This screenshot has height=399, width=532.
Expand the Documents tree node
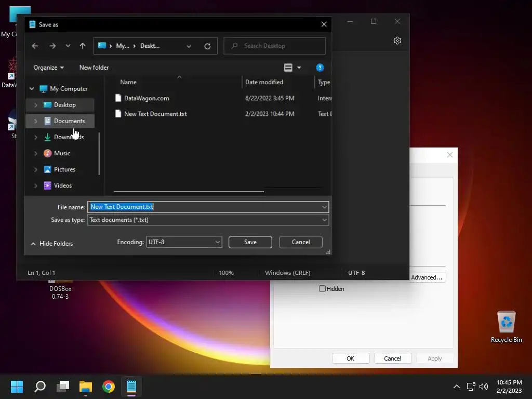36,121
